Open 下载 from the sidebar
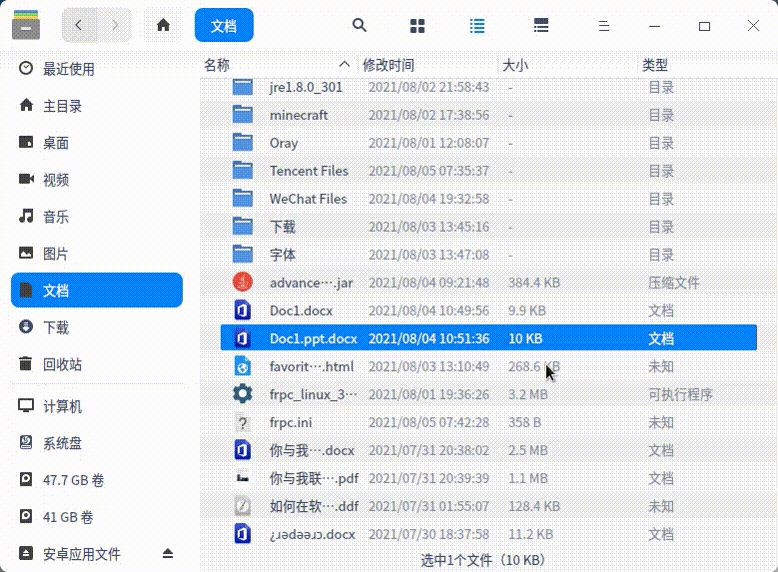 [56, 327]
